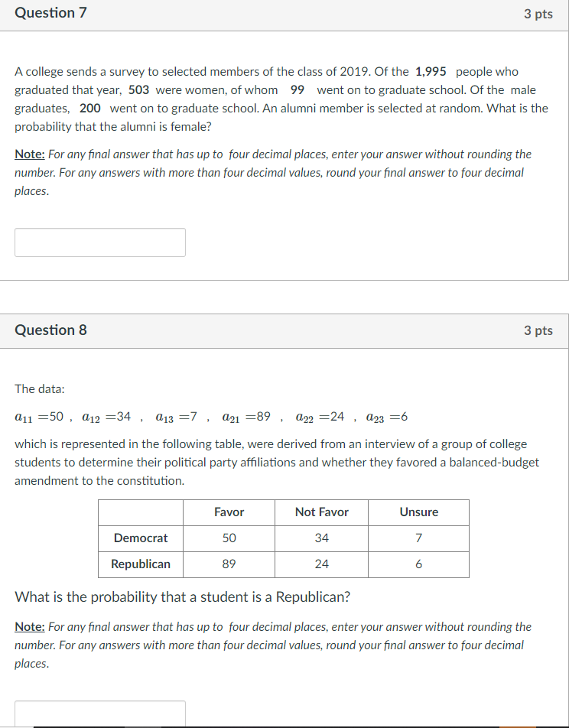Select the cell containing 6
Screen dimensions: 569x728
[418, 564]
